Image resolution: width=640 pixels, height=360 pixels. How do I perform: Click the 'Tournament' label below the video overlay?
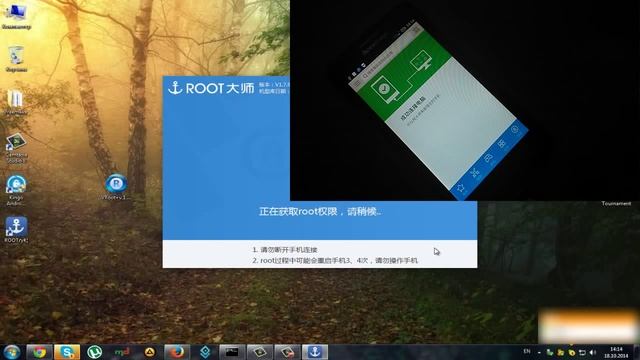(x=616, y=203)
